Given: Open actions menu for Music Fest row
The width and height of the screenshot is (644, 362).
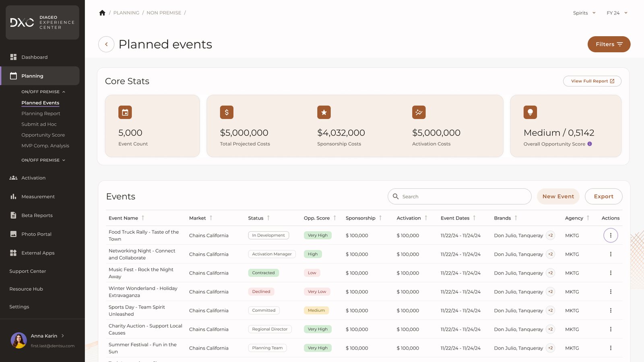Looking at the screenshot, I should click(x=611, y=273).
